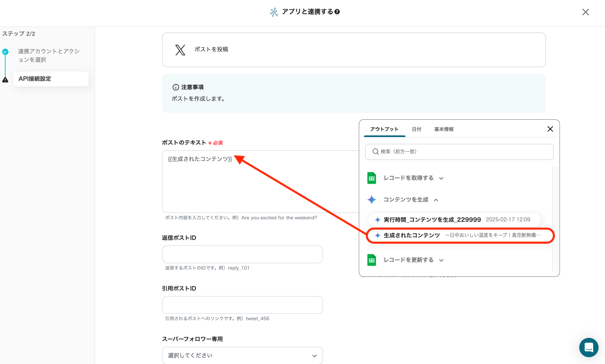Click the completed checkmark step icon
This screenshot has height=364, width=605.
tap(5, 52)
